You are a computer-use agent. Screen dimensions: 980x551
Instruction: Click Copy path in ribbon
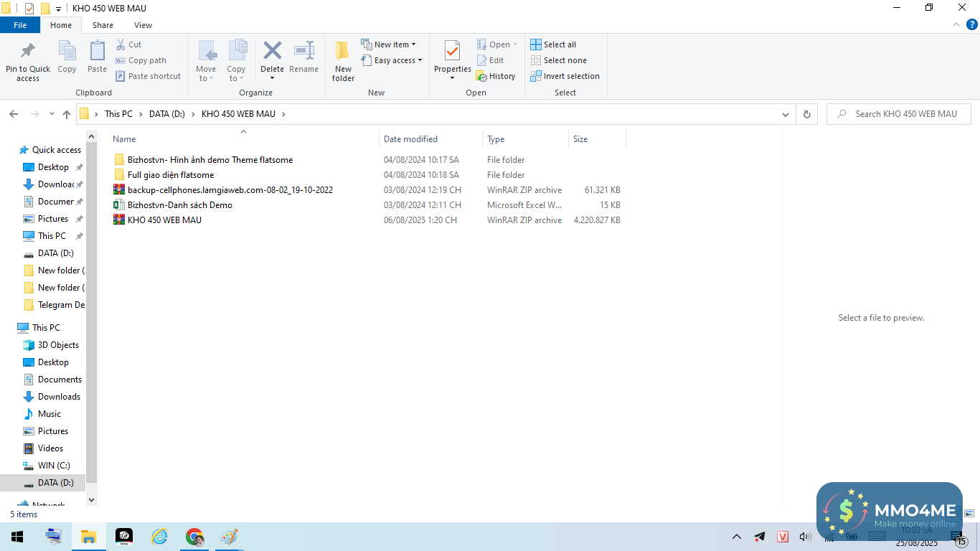141,60
